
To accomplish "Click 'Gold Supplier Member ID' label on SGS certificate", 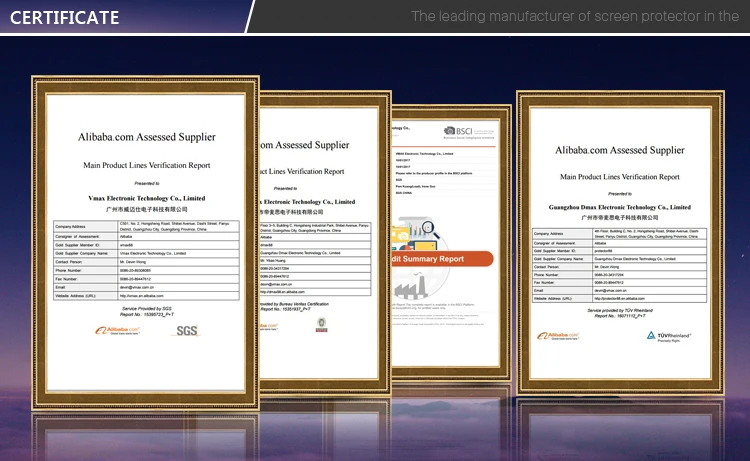I will click(77, 245).
